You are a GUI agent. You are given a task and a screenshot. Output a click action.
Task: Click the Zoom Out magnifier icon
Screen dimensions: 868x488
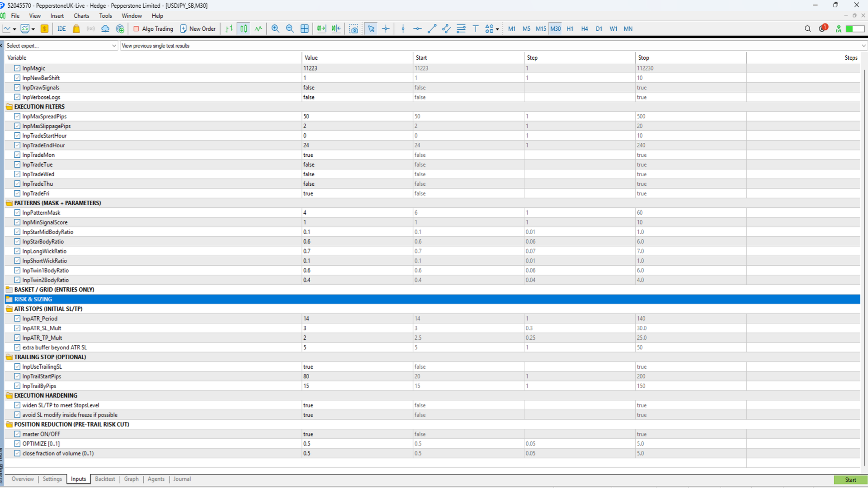pos(290,28)
